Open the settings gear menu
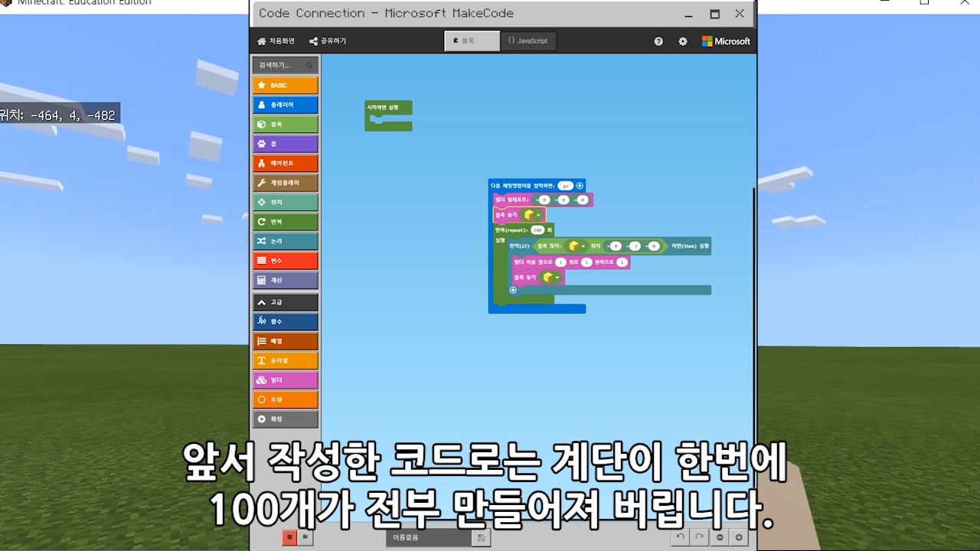 (683, 41)
